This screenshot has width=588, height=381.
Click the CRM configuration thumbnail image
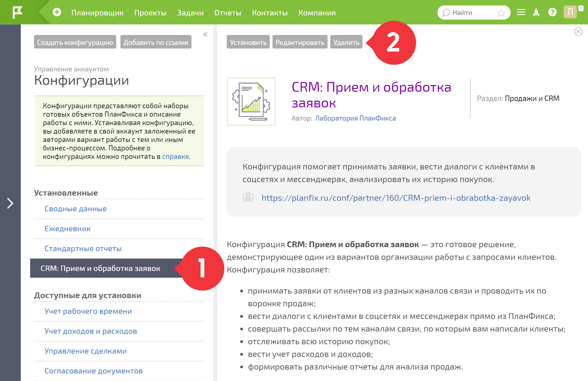(251, 102)
